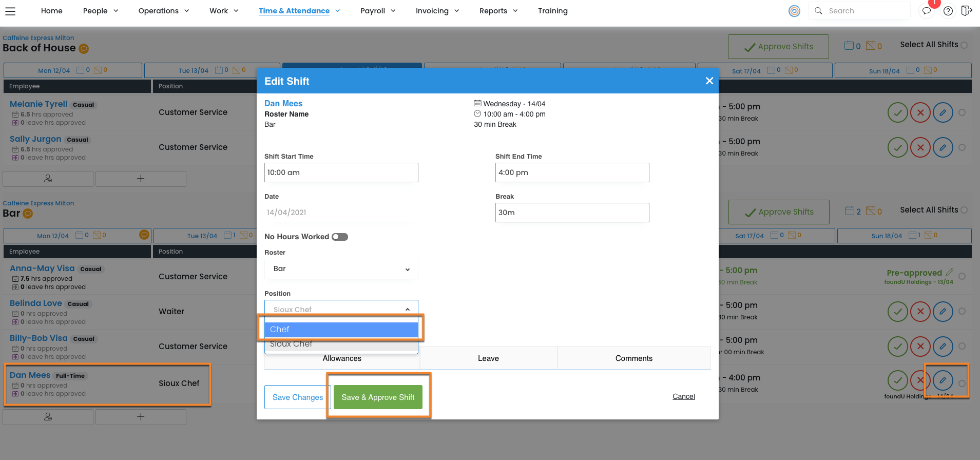This screenshot has height=460, width=980.
Task: Click the Shift End Time field
Action: (x=572, y=172)
